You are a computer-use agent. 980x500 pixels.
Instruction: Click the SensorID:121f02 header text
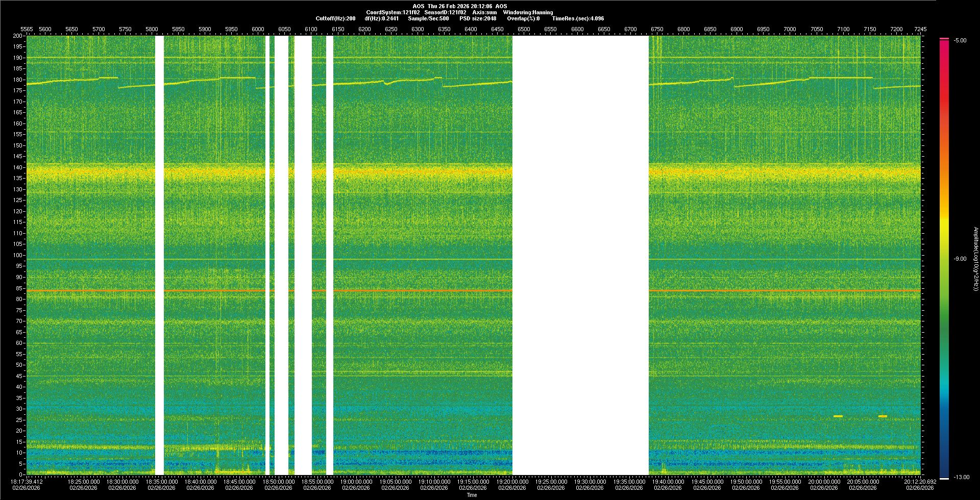click(445, 12)
